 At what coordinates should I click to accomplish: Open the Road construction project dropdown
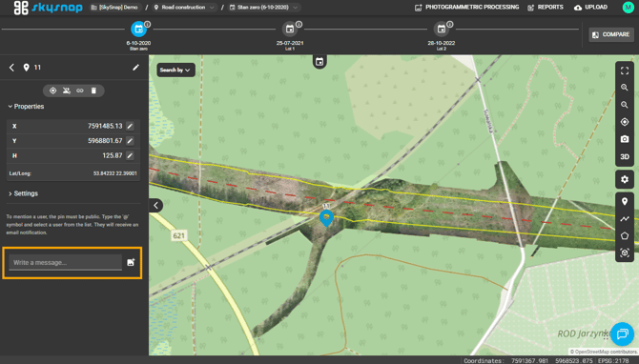[x=184, y=8]
